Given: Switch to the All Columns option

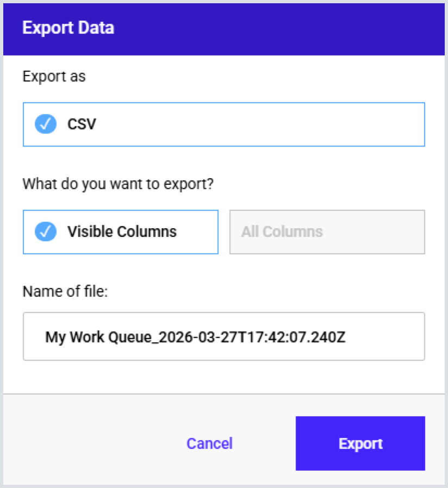Looking at the screenshot, I should (x=327, y=232).
